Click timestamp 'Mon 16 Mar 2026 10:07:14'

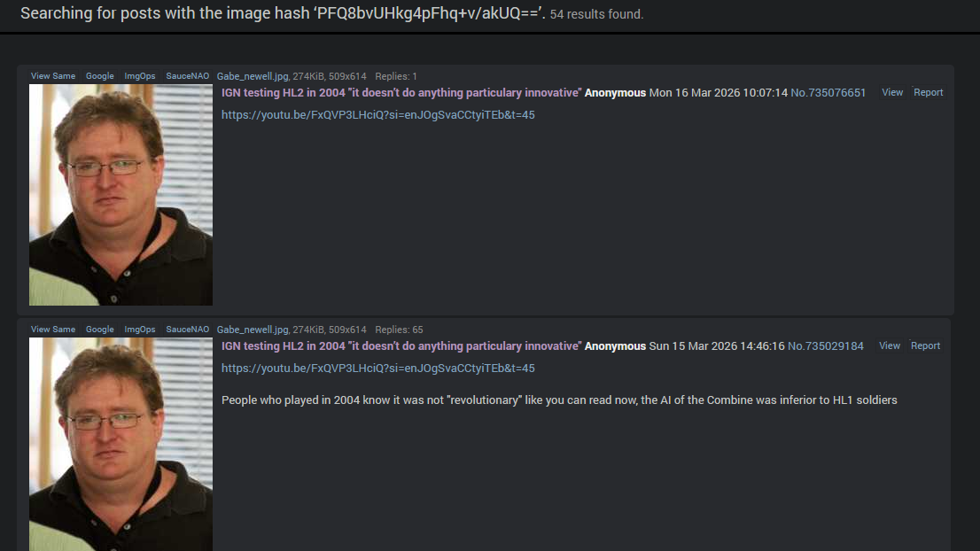point(718,92)
